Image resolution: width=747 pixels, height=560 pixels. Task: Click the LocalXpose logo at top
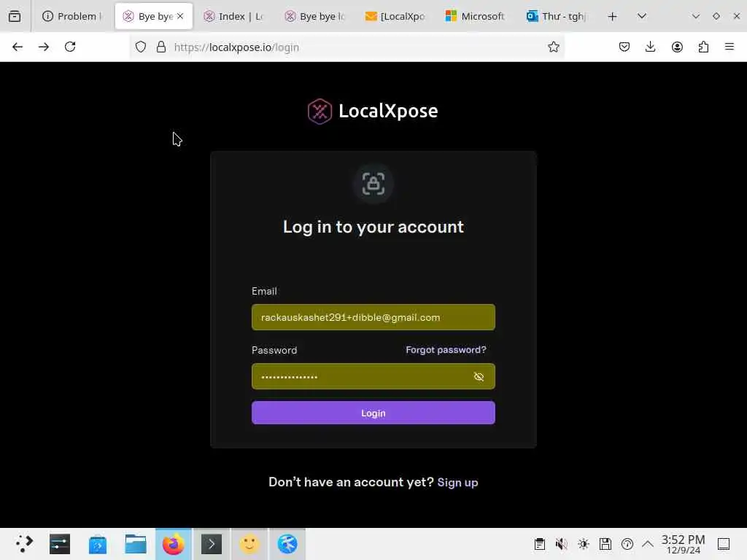click(373, 112)
